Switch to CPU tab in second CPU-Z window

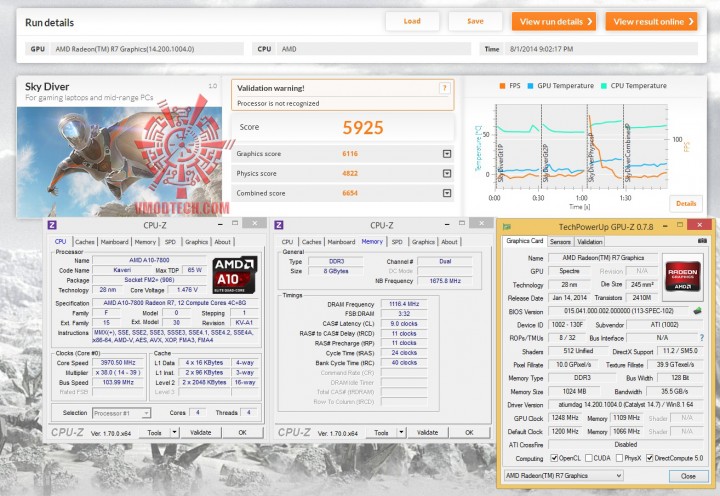(x=287, y=242)
